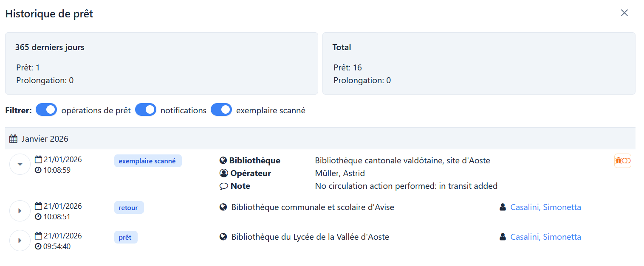Screen dimensions: 644x266
Task: Click the person icon in the retour row
Action: click(503, 207)
